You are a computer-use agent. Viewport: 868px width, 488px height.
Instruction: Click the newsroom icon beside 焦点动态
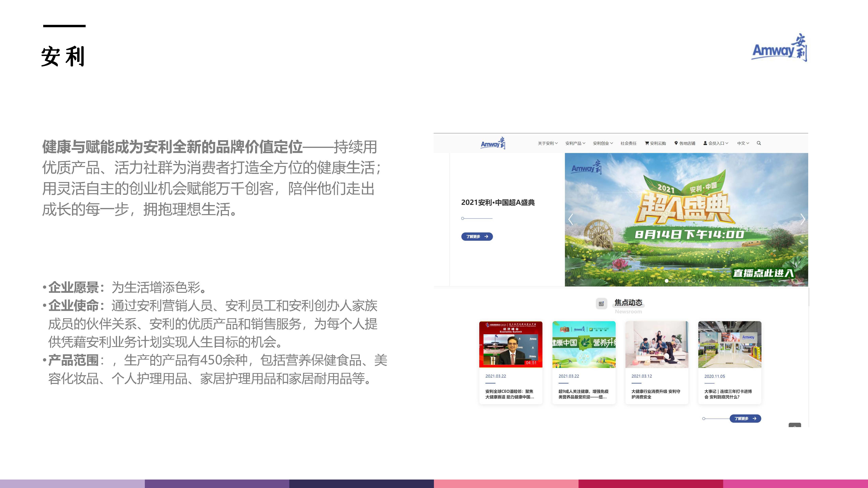coord(601,303)
